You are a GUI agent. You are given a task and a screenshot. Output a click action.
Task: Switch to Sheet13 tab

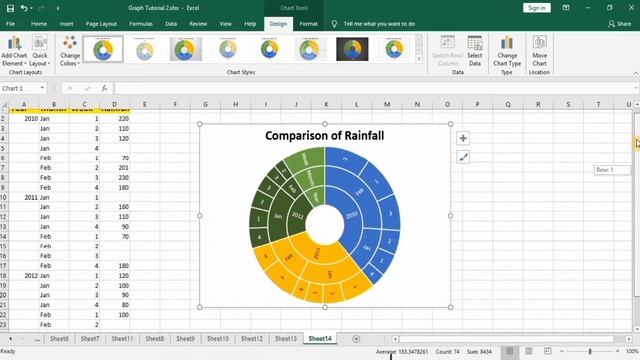pos(286,339)
